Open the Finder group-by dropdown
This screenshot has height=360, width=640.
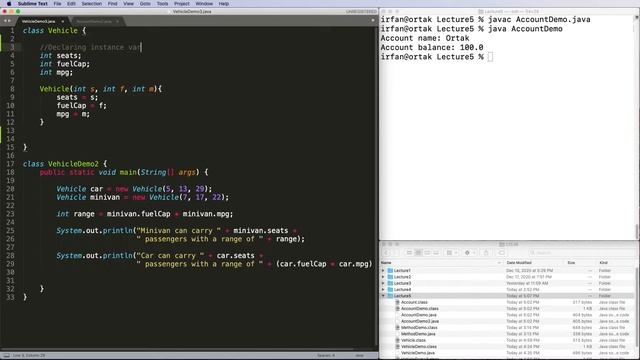click(x=452, y=253)
